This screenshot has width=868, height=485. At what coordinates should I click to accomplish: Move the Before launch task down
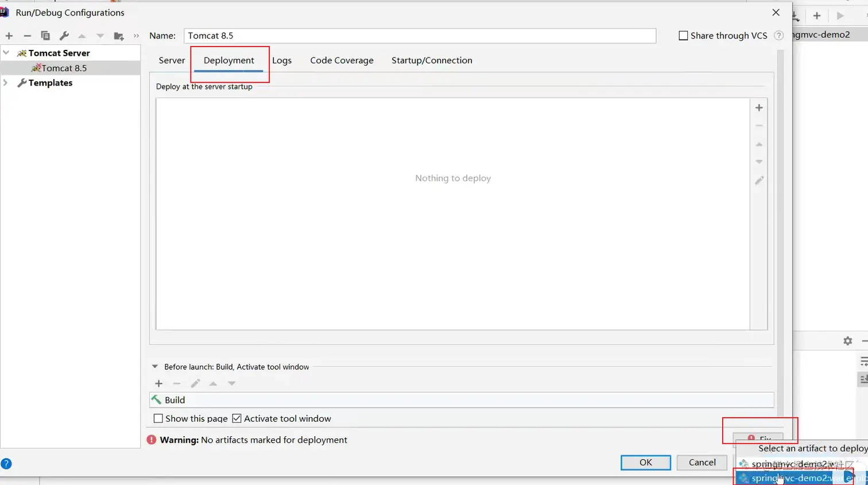click(231, 383)
